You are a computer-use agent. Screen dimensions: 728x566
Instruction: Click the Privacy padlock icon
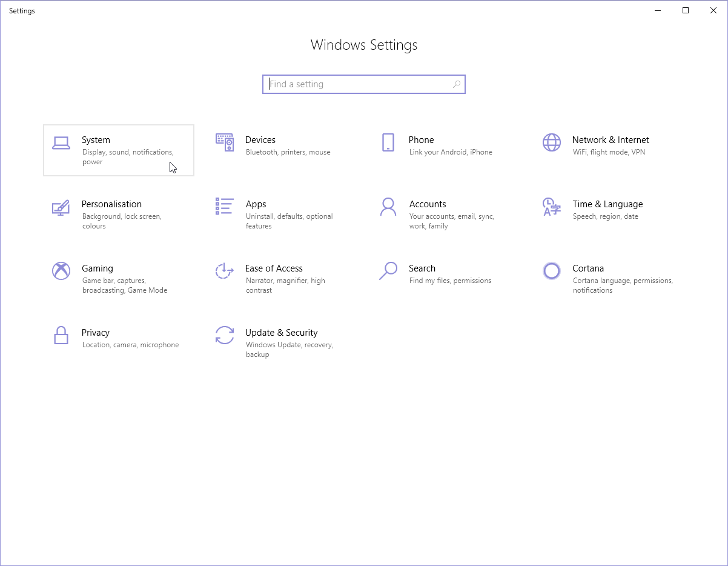(61, 335)
